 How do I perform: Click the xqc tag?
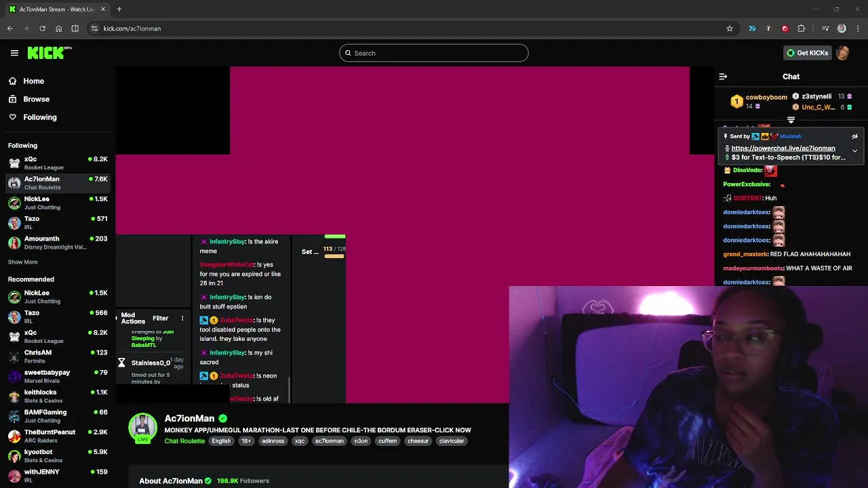(x=300, y=441)
